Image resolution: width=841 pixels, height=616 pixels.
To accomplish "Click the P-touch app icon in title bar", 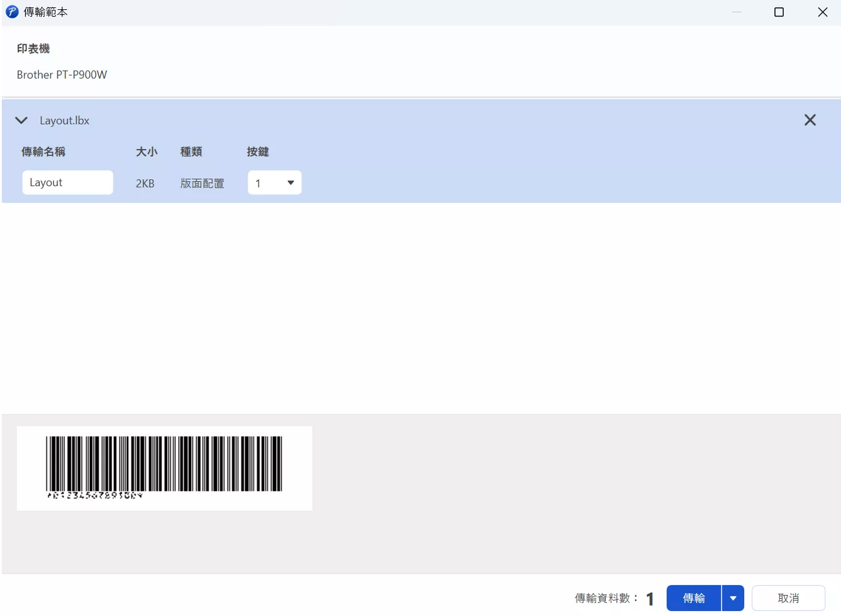I will click(x=12, y=12).
